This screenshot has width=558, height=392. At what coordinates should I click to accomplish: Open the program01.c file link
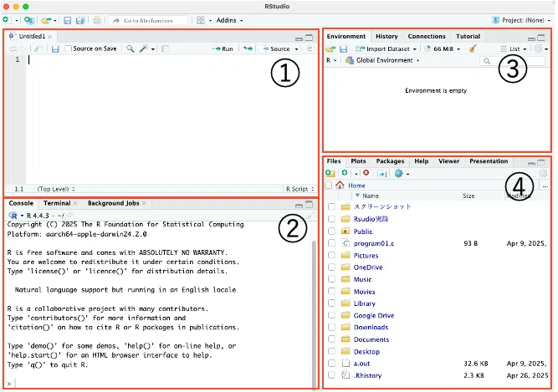pyautogui.click(x=374, y=243)
